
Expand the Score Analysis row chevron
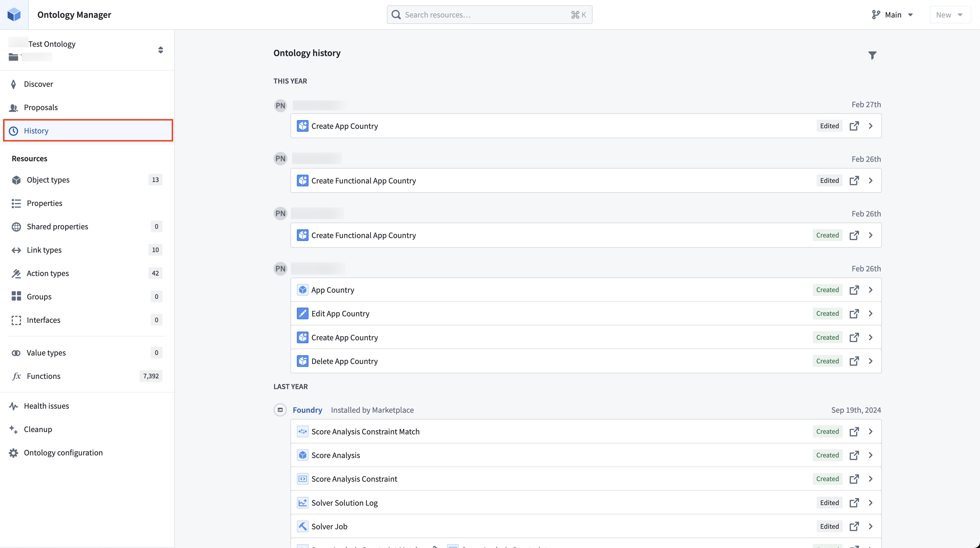point(870,455)
